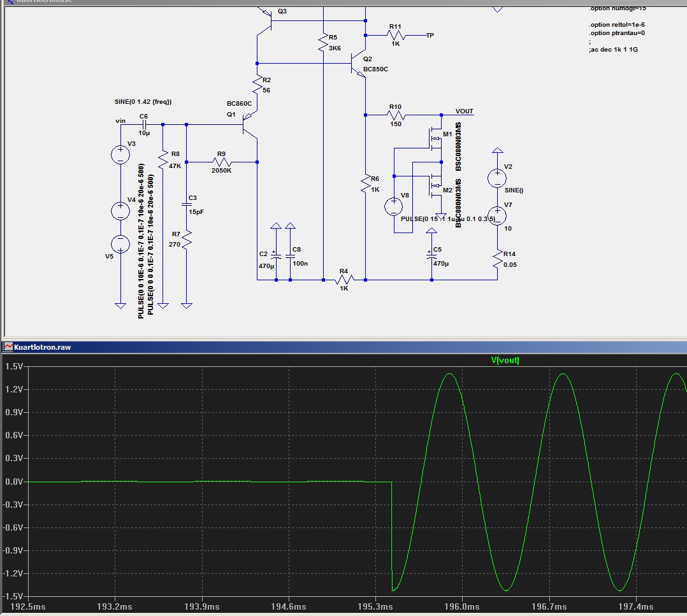
Task: Click the ;ac dec 1k 1 1G comment
Action: (x=613, y=50)
